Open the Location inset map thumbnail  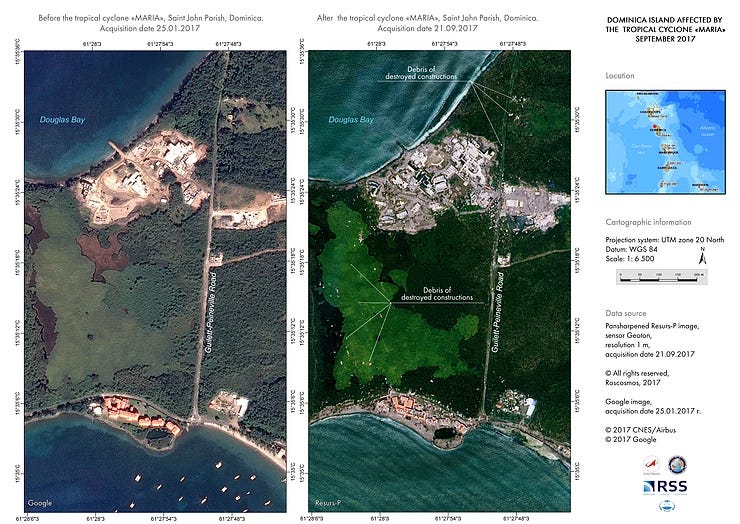point(665,142)
